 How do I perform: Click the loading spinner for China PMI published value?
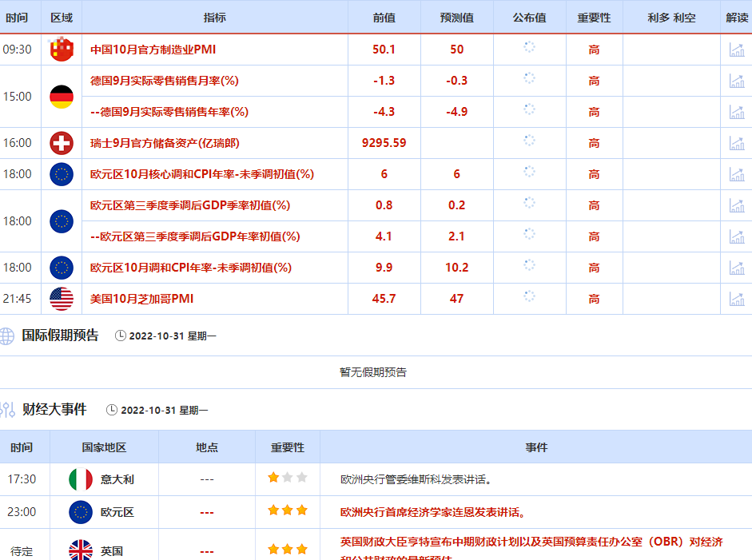(x=529, y=48)
